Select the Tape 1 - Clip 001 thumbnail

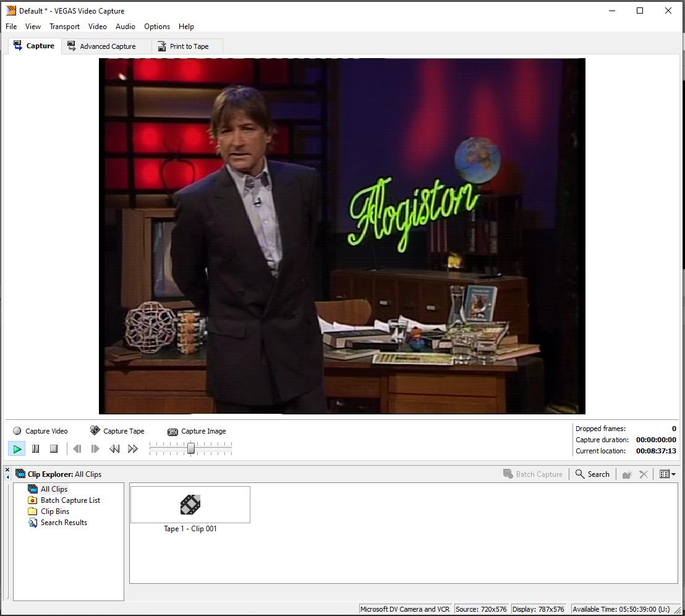tap(190, 505)
